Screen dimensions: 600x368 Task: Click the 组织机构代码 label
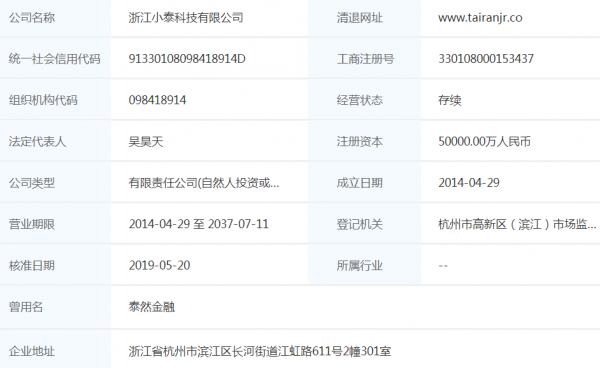(x=43, y=100)
